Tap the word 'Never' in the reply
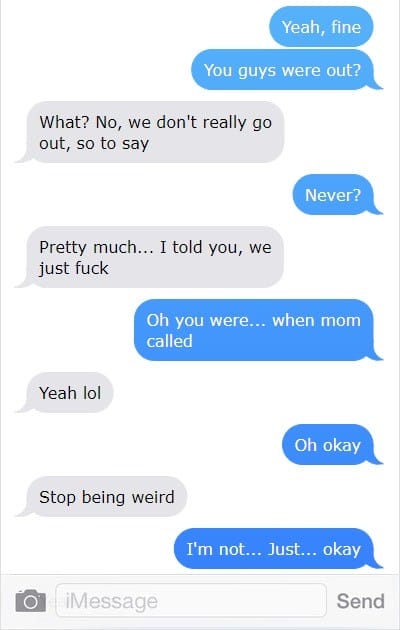Image resolution: width=400 pixels, height=630 pixels. (x=328, y=195)
